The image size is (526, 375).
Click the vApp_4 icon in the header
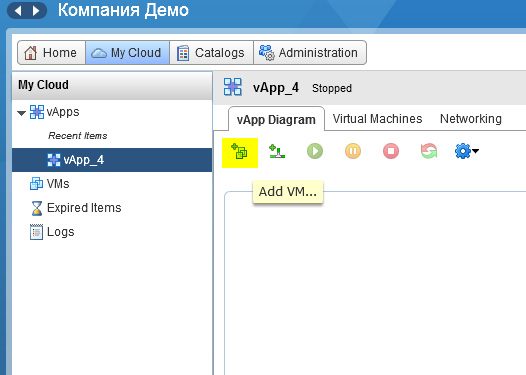point(232,87)
